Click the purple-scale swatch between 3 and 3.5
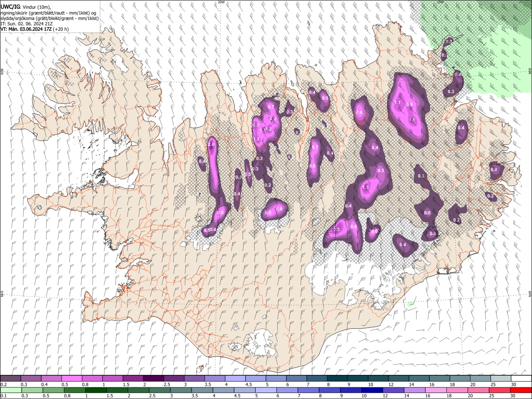 click(195, 378)
